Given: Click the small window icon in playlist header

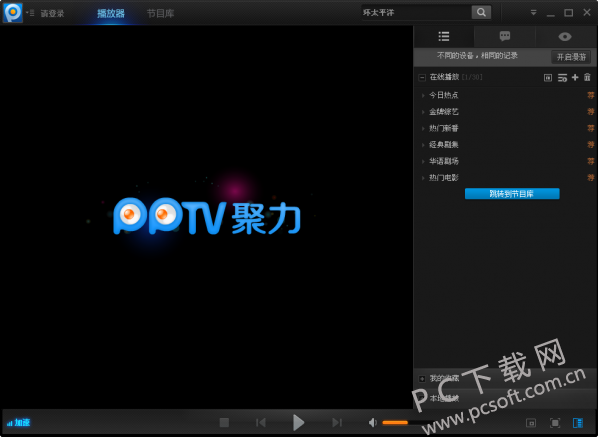Looking at the screenshot, I should pos(548,77).
